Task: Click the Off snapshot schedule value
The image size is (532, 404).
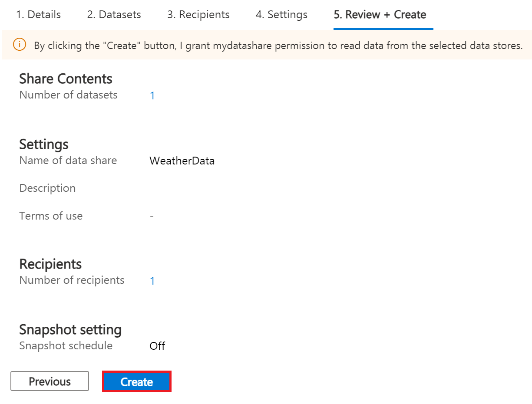Action: (157, 346)
